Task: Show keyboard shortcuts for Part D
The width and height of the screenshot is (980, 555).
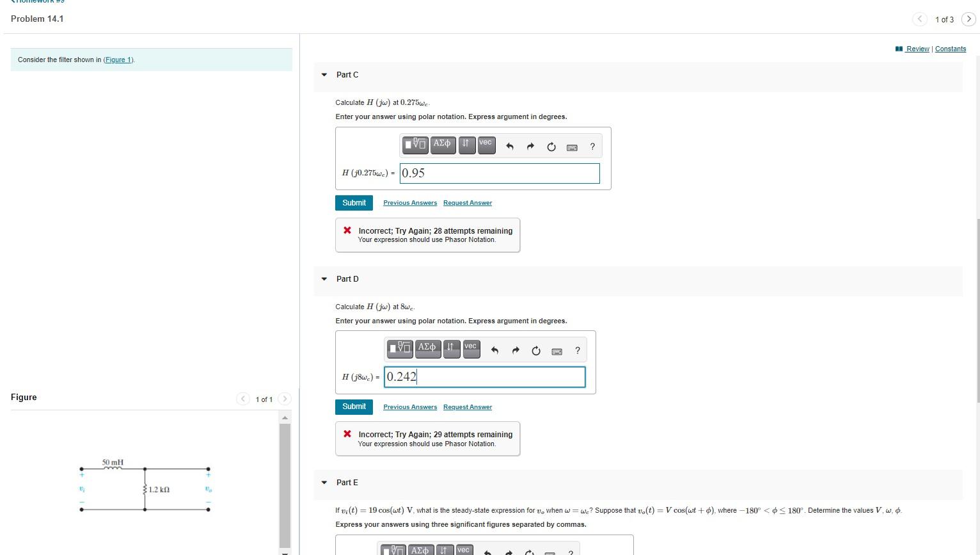Action: [557, 351]
